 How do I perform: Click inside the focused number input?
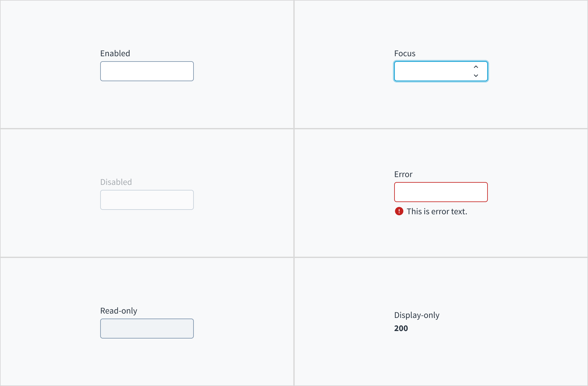(432, 71)
